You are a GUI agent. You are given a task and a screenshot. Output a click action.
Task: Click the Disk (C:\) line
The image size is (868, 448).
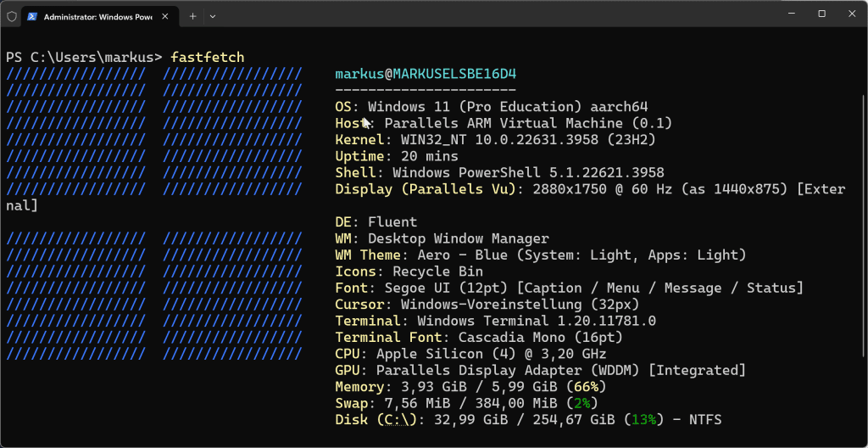point(529,420)
